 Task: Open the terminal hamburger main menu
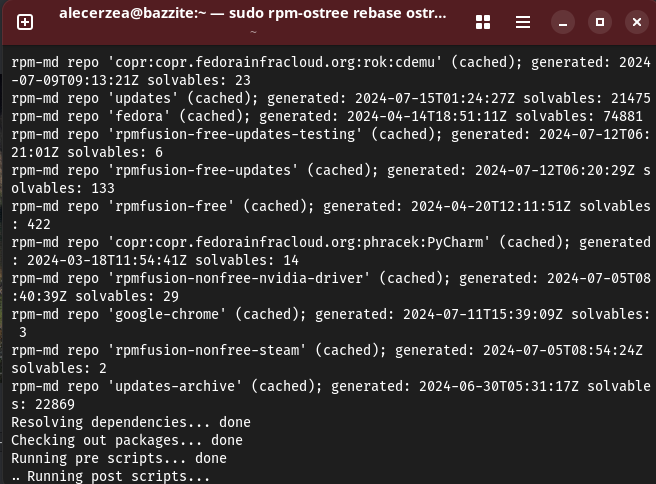click(x=523, y=21)
